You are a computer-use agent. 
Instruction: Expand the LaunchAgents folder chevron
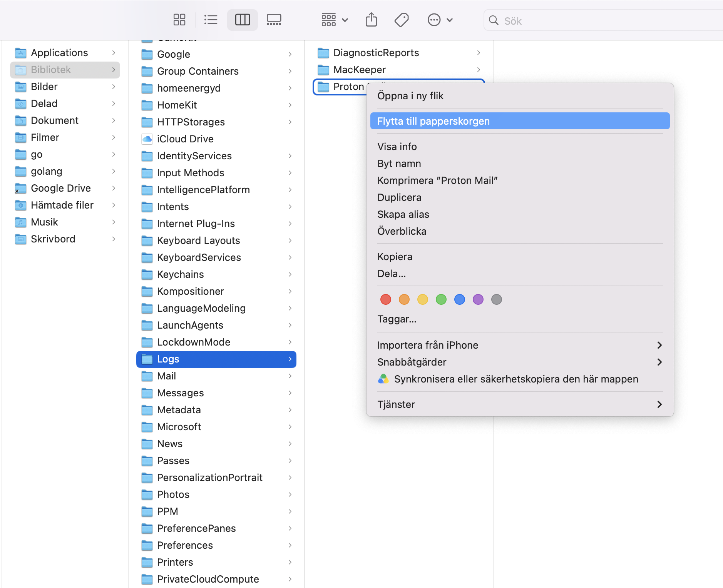click(x=290, y=325)
